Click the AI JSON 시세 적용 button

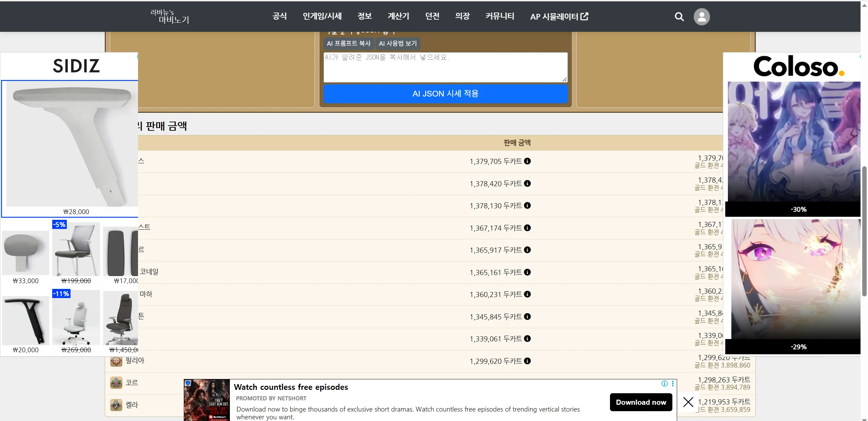pos(445,94)
